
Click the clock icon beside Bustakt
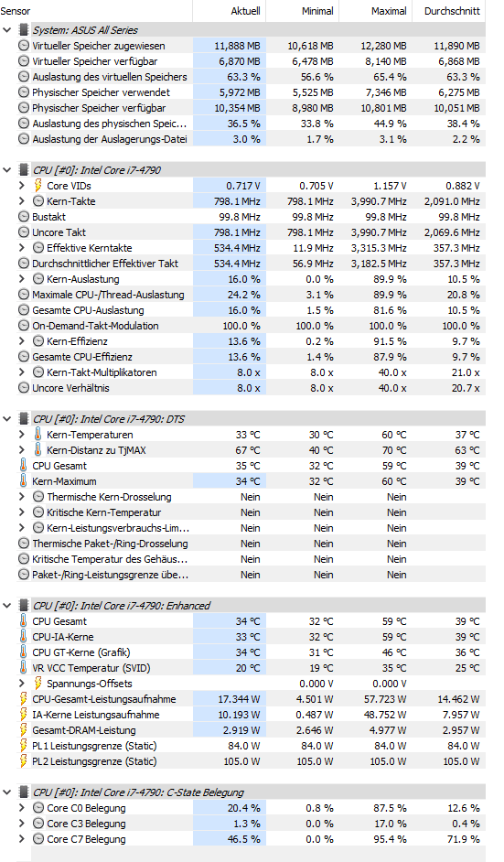(24, 217)
